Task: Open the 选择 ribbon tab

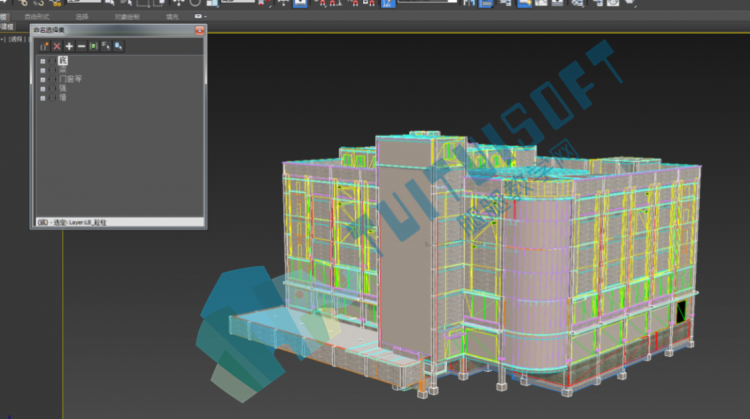Action: (x=82, y=17)
